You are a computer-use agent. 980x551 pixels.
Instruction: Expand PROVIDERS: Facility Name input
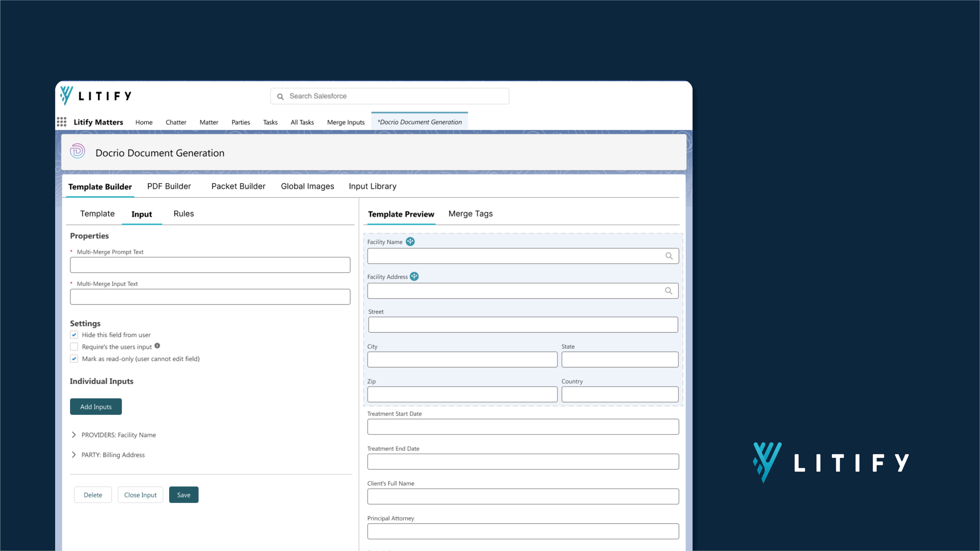click(74, 435)
